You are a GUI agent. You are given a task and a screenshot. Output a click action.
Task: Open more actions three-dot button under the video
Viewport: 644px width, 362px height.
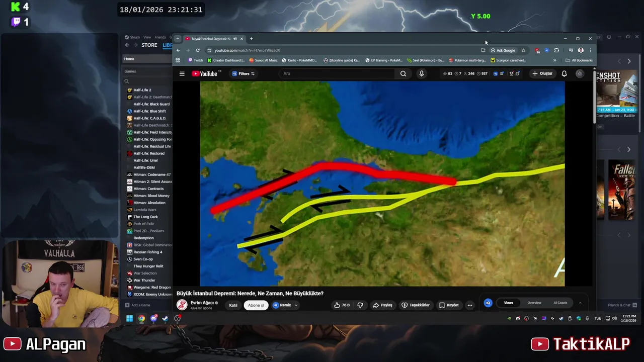point(469,305)
